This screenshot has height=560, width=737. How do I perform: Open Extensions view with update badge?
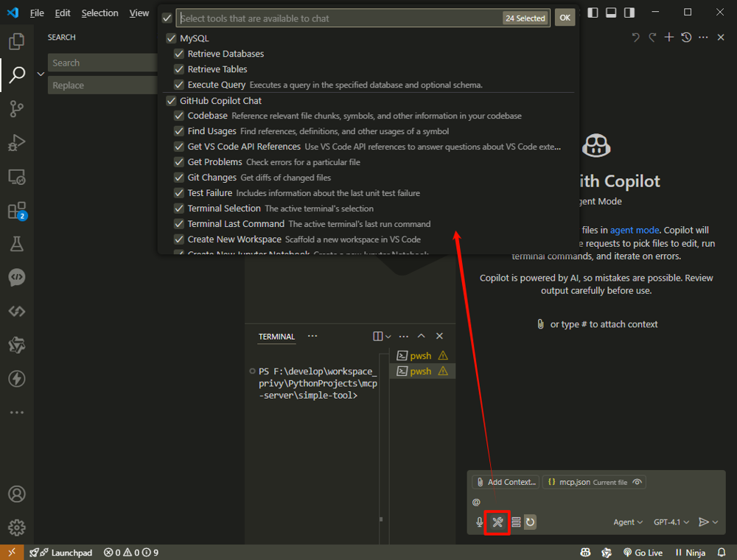click(16, 211)
